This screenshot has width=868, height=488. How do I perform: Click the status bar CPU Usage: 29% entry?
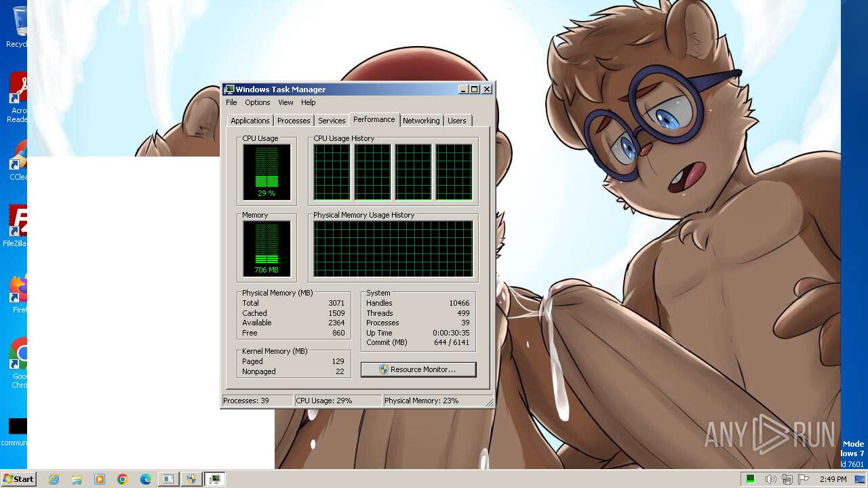(338, 401)
